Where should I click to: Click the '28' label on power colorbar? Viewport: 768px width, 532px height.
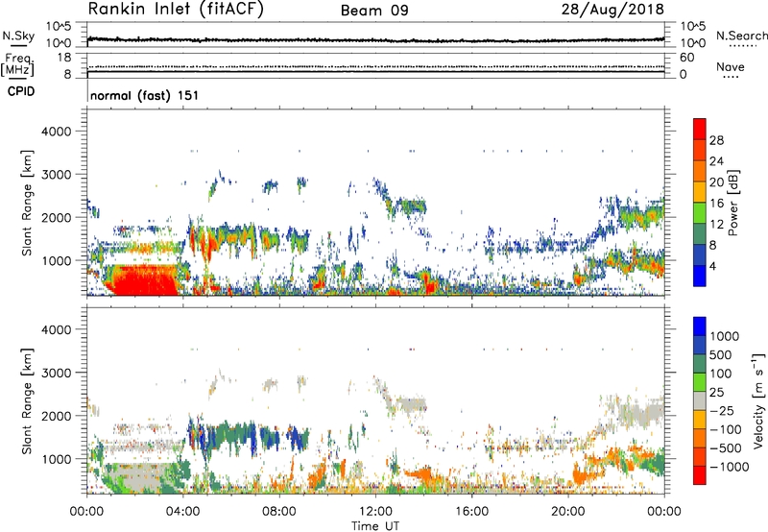[716, 140]
